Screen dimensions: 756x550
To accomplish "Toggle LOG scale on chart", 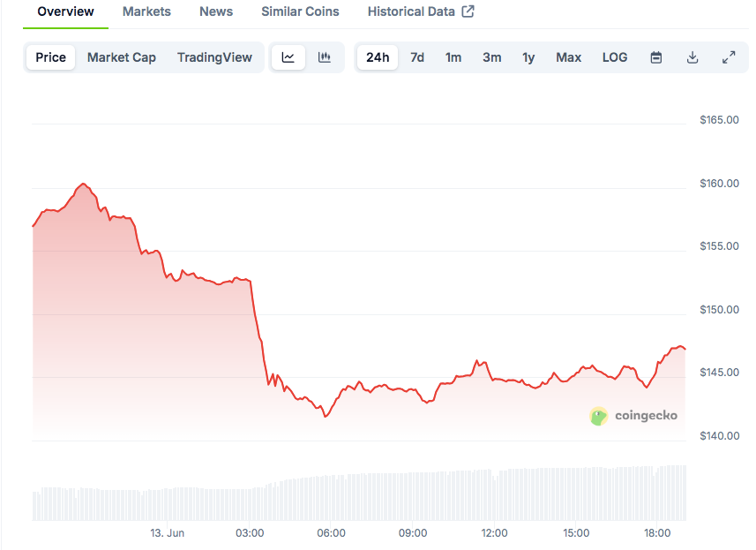I will coord(615,57).
